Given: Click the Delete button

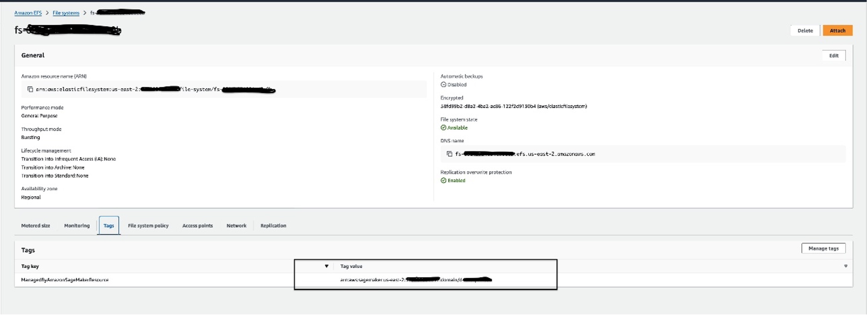Looking at the screenshot, I should [x=805, y=30].
